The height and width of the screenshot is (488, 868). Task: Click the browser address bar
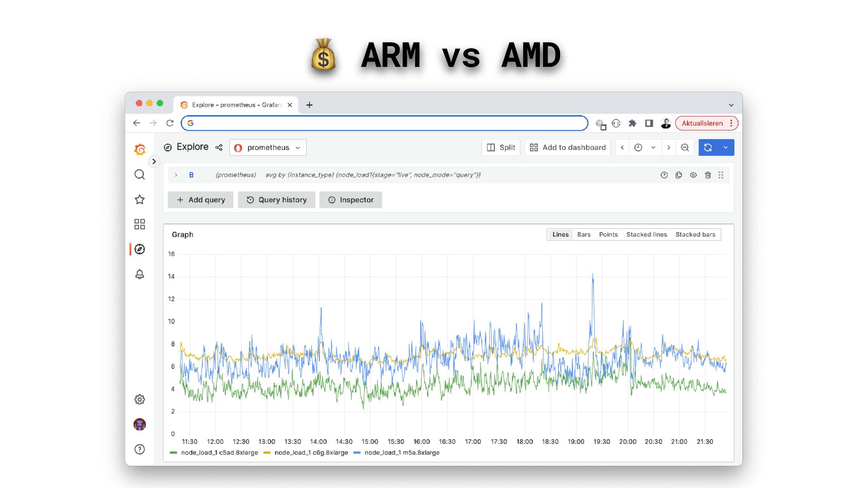384,123
